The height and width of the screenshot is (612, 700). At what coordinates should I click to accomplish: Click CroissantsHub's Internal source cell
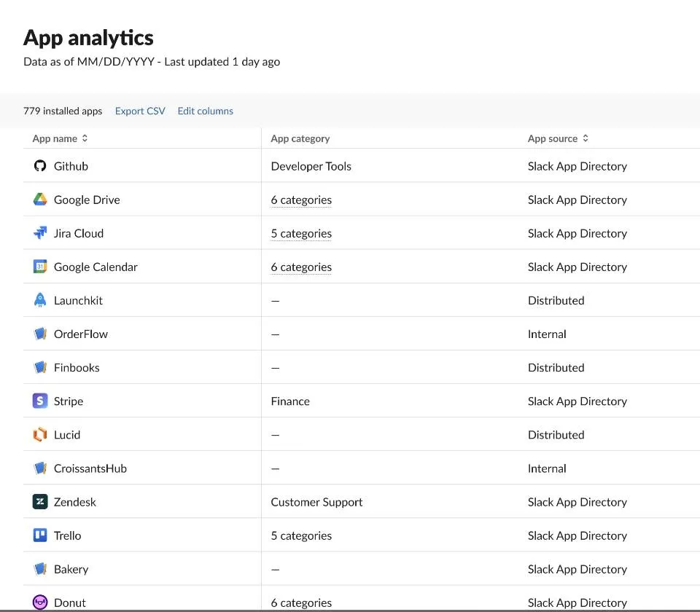point(547,468)
